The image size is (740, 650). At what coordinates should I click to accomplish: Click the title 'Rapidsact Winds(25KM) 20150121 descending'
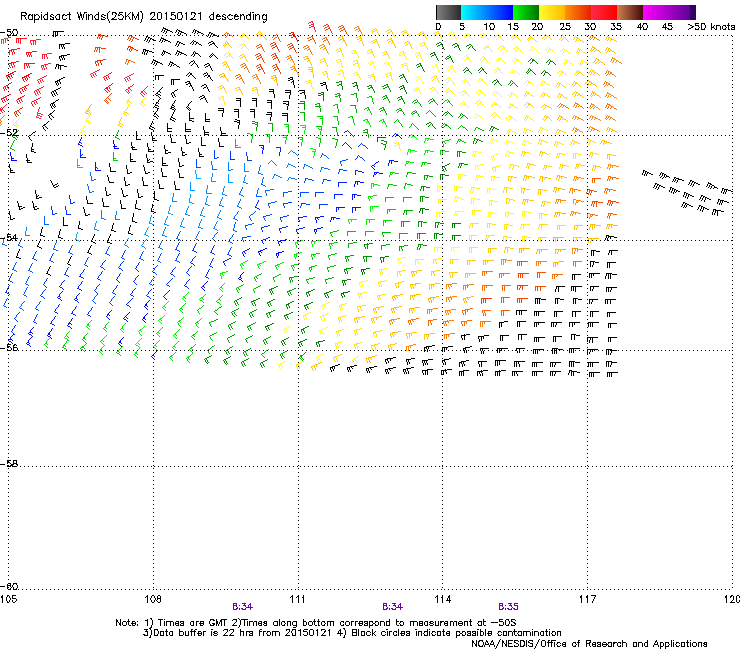[x=144, y=17]
